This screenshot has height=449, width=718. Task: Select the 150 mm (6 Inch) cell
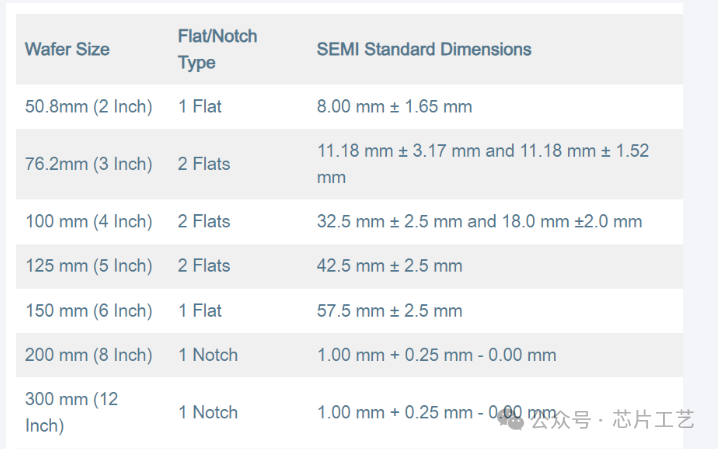coord(88,311)
